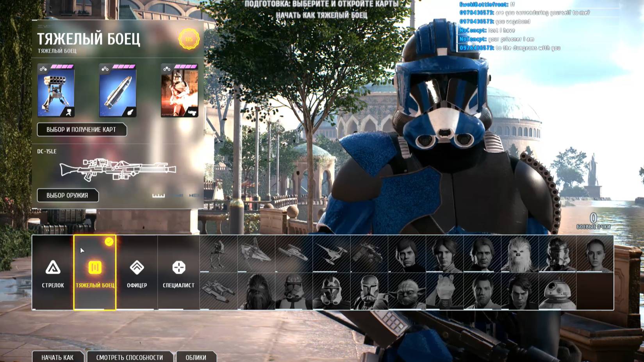Choose the clone portrait left of the commando
The height and width of the screenshot is (362, 644).
coord(332,291)
